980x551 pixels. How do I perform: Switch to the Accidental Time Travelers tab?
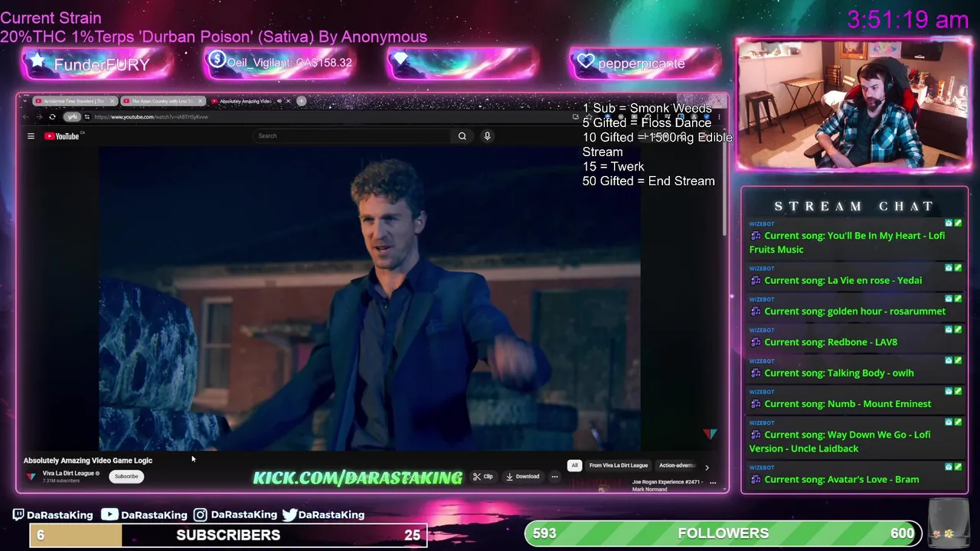click(73, 101)
